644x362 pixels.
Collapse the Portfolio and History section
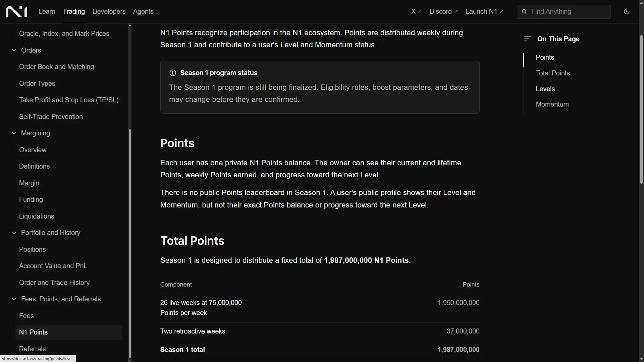point(14,233)
